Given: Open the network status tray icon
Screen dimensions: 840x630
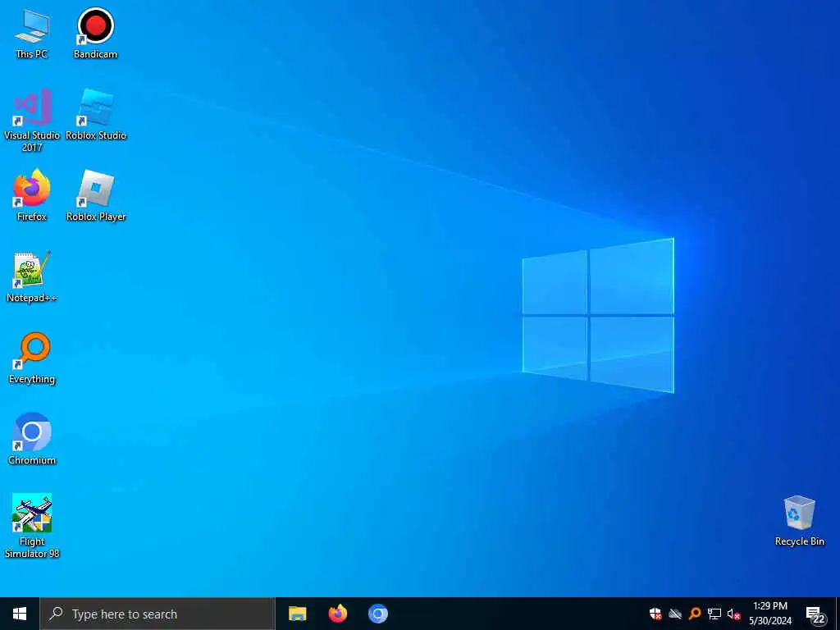Looking at the screenshot, I should pos(714,614).
